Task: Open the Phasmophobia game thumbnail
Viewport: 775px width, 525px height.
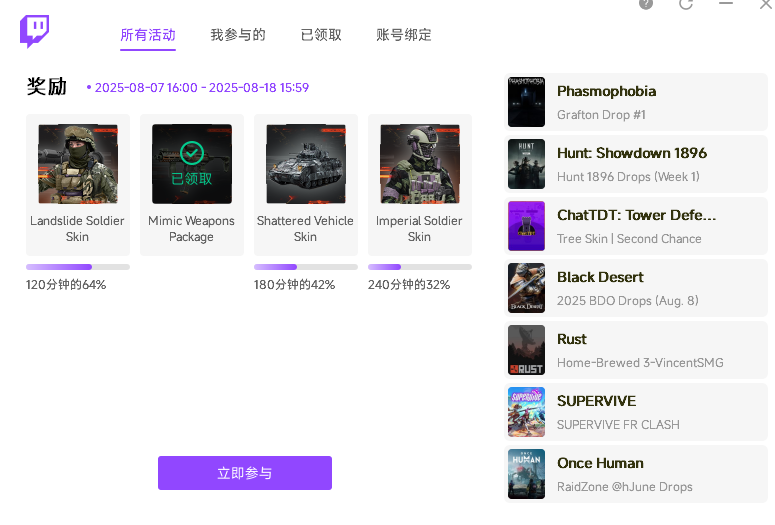Action: coord(526,102)
